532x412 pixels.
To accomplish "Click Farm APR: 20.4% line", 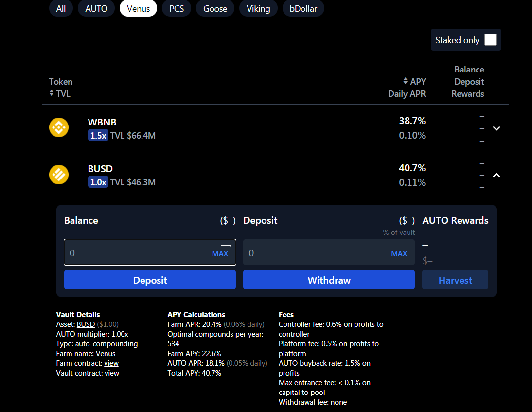I will click(216, 324).
